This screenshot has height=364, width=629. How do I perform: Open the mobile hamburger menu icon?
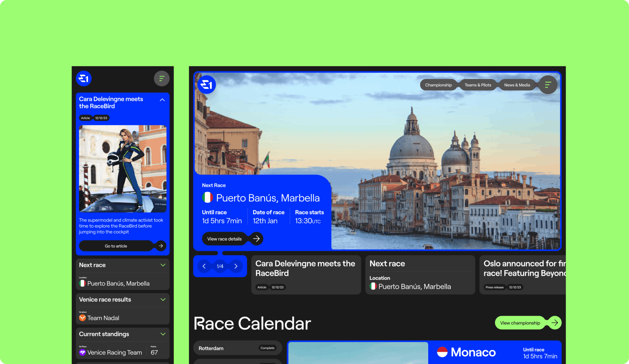(162, 79)
